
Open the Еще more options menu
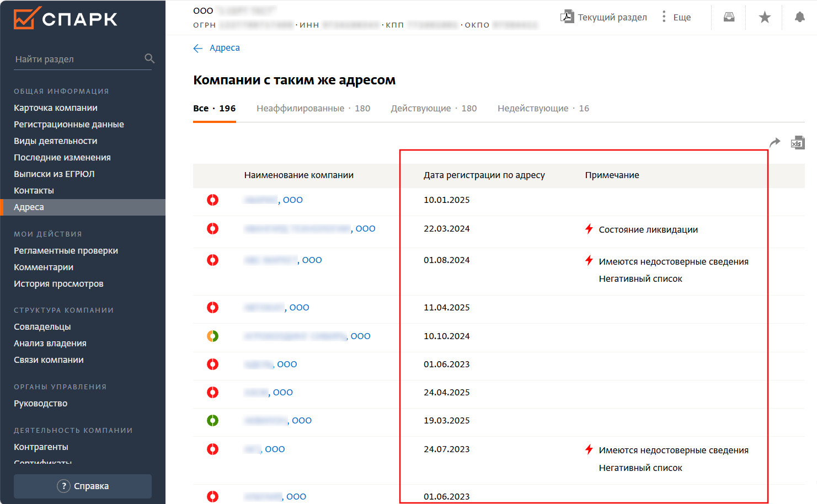click(x=676, y=17)
